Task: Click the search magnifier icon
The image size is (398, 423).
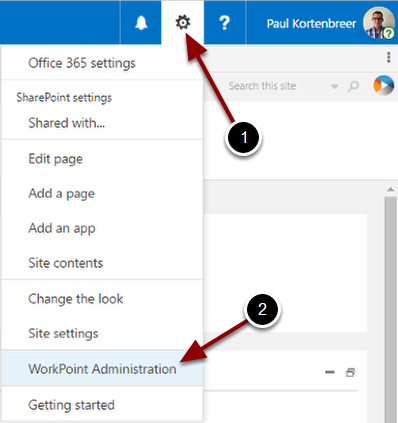Action: 353,86
